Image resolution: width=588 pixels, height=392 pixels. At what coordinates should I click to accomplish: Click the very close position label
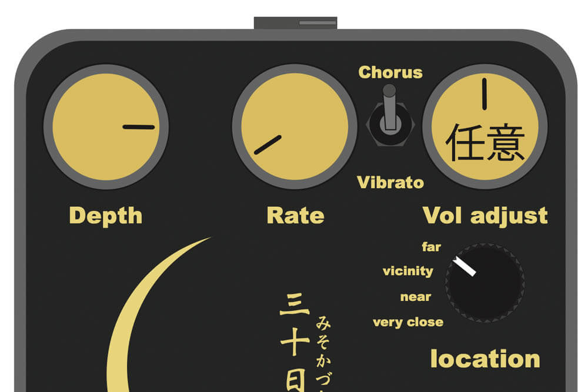[x=408, y=322]
